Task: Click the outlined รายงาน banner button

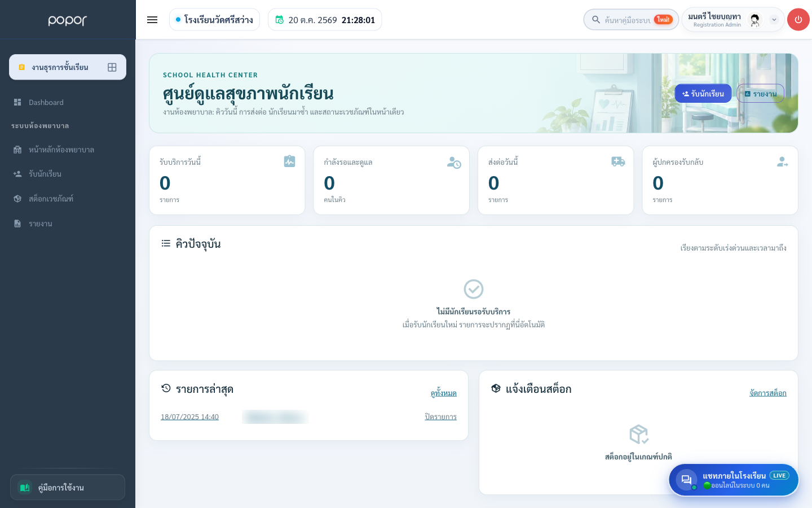Action: 760,94
